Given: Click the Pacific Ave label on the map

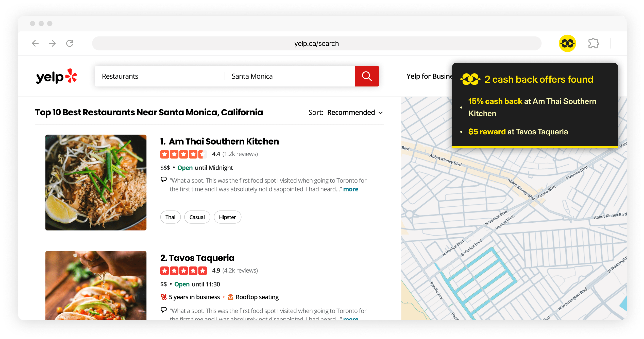Looking at the screenshot, I should [436, 291].
